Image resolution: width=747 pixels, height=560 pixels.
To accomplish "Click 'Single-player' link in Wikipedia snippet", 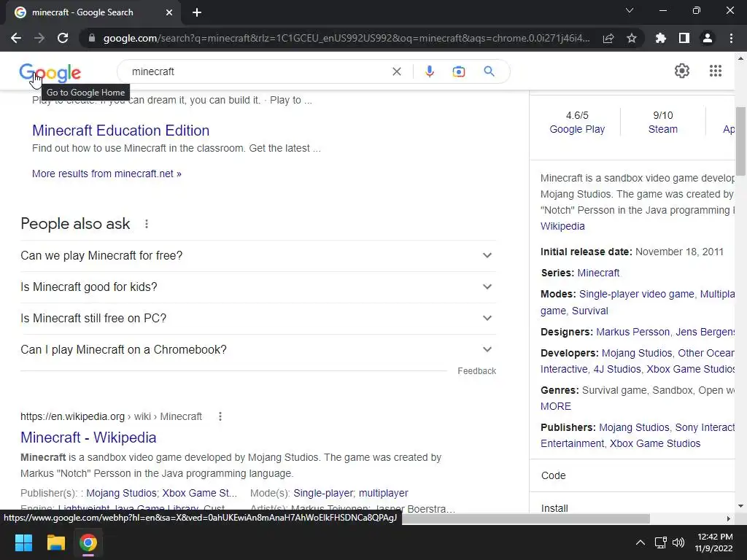I will pyautogui.click(x=323, y=494).
